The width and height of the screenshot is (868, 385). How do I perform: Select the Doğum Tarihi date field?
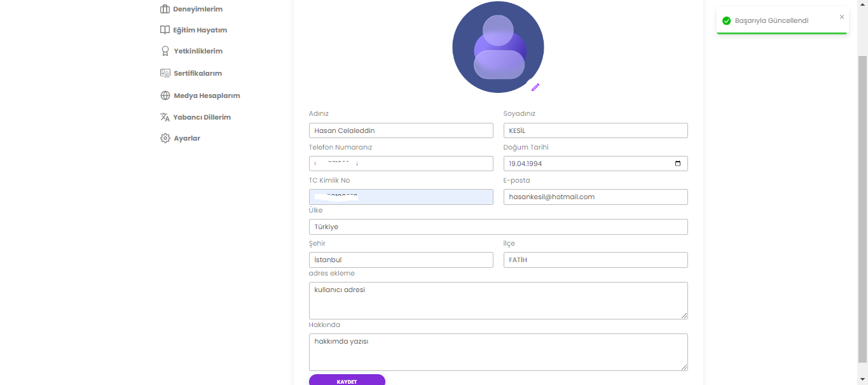pyautogui.click(x=596, y=164)
